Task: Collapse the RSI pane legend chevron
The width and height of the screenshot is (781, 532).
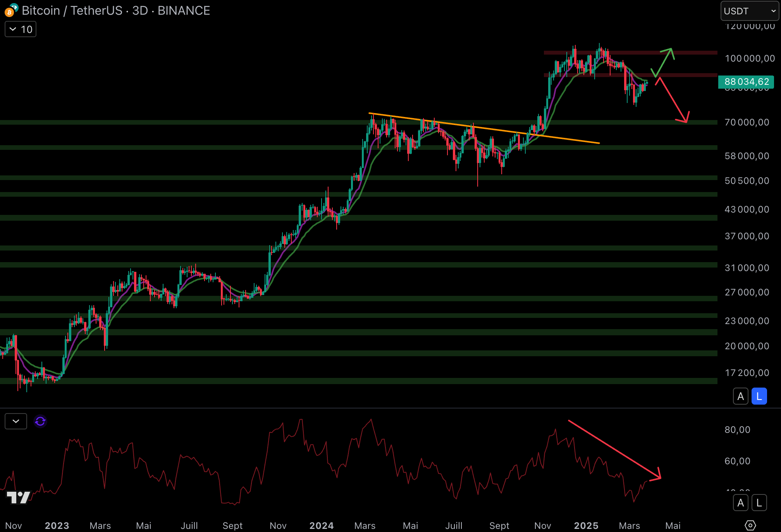Action: click(x=16, y=421)
